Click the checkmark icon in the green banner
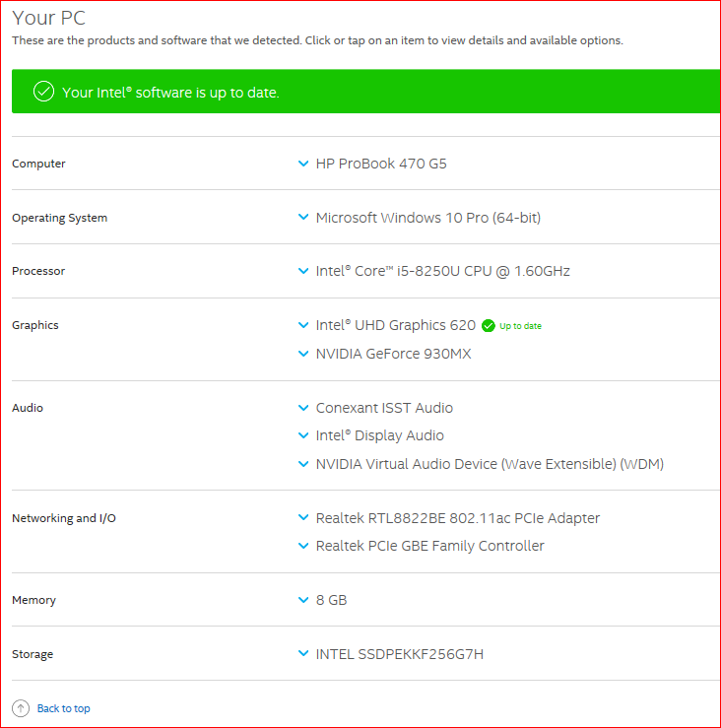 [43, 92]
